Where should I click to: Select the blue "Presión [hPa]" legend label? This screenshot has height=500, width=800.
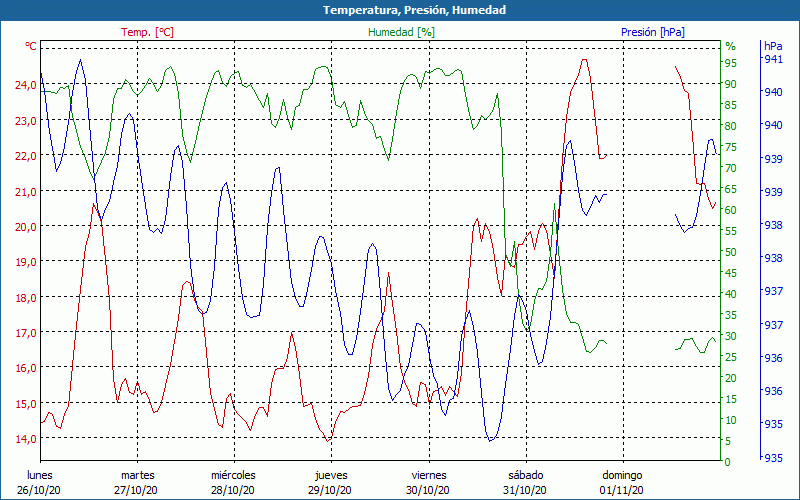pyautogui.click(x=653, y=32)
